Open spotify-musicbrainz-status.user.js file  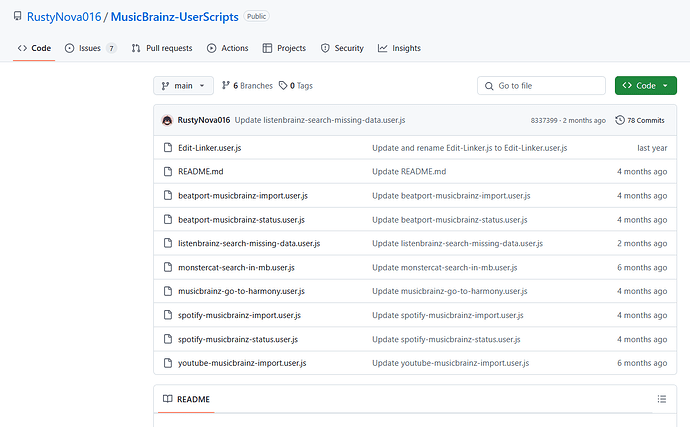click(238, 339)
